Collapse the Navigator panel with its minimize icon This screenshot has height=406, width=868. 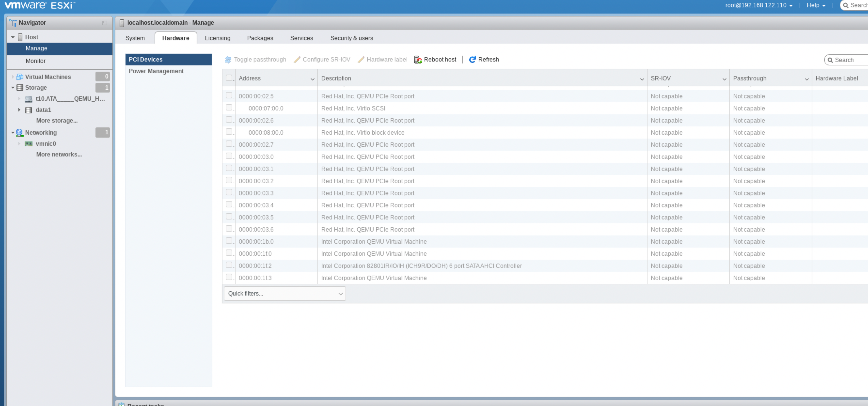click(105, 23)
